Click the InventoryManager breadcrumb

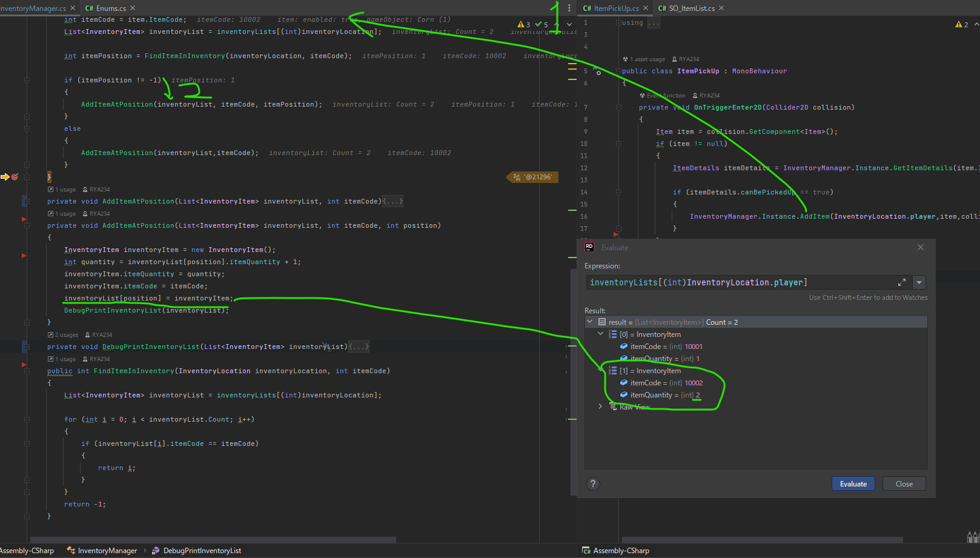click(102, 551)
